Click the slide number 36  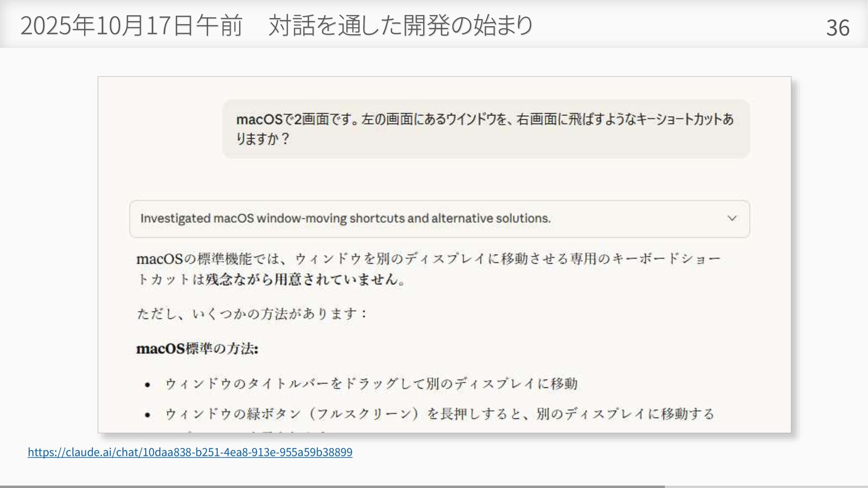pos(837,28)
